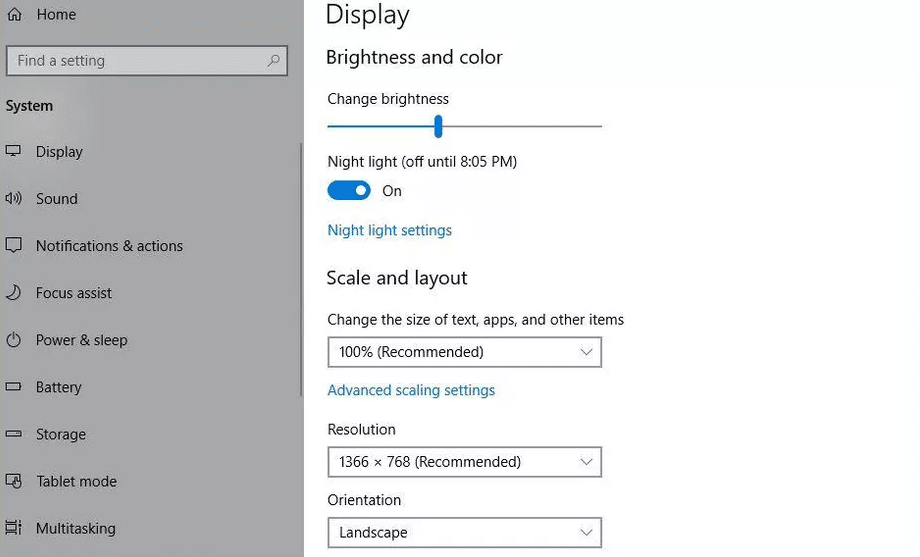
Task: Click the Sound speaker icon
Action: 13,198
